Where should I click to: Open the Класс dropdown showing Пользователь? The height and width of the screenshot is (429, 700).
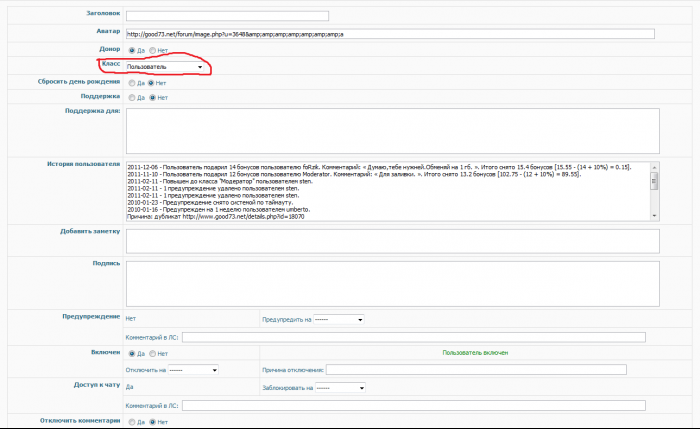pyautogui.click(x=166, y=67)
